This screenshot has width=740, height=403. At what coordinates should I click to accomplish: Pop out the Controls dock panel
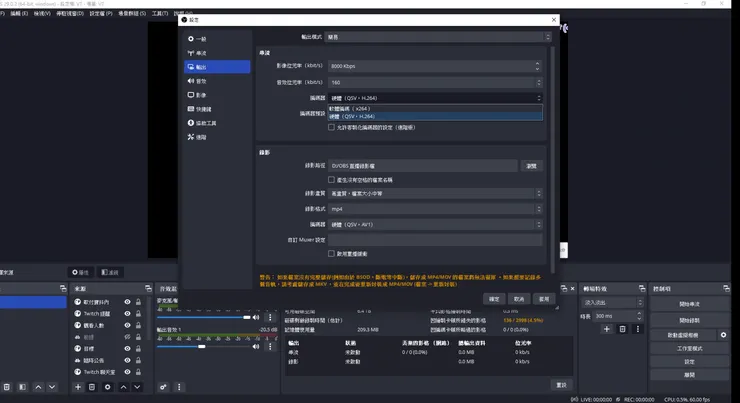[726, 288]
